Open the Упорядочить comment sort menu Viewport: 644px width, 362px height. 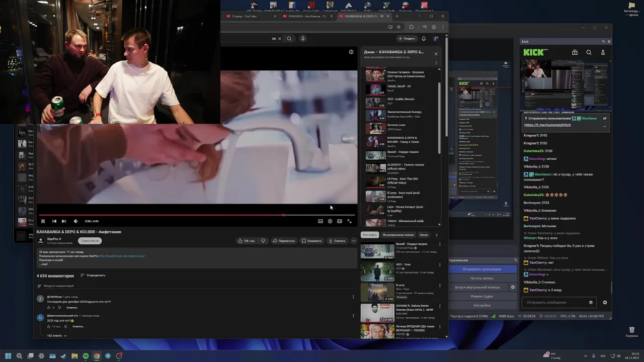tap(93, 276)
